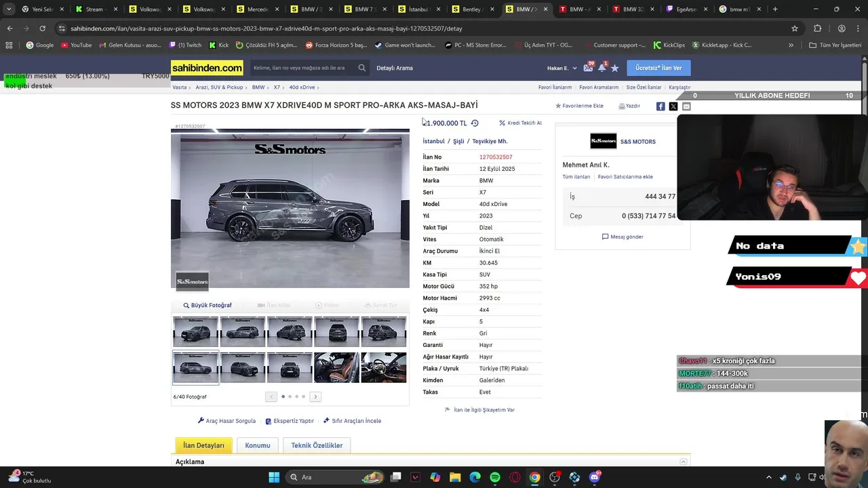Click the favorites star in header
Viewport: 868px width, 488px height.
(614, 68)
